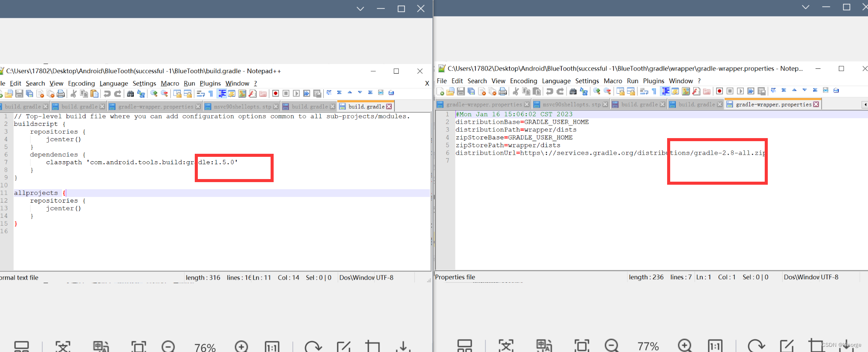Toggle horizontal scroll sync in left Notepad++ toolbar

pyautogui.click(x=188, y=93)
